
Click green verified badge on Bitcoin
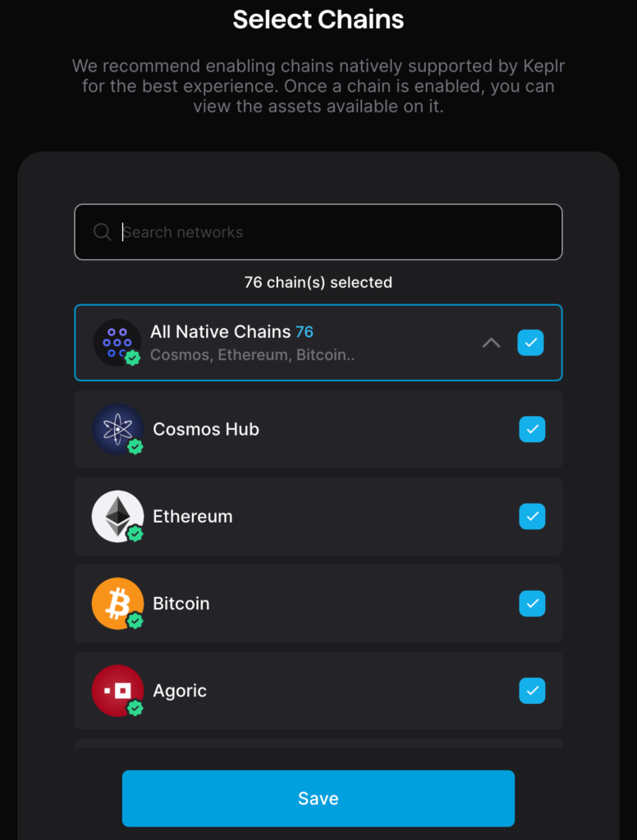click(135, 621)
